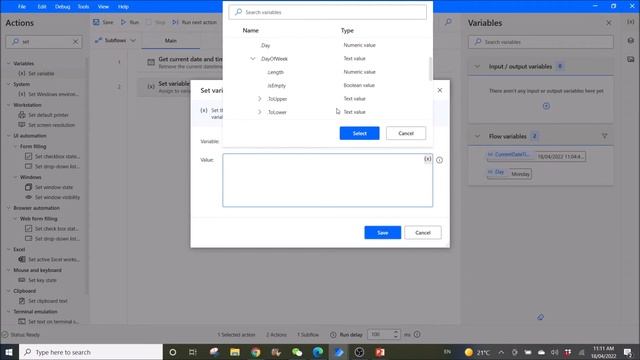
Task: Click Select in the variables popup
Action: (359, 133)
